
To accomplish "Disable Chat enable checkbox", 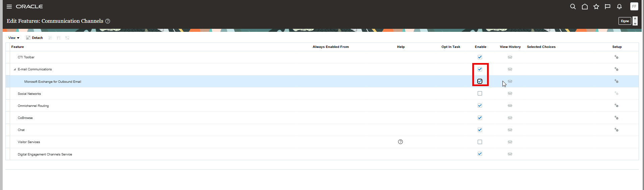I will [x=480, y=130].
